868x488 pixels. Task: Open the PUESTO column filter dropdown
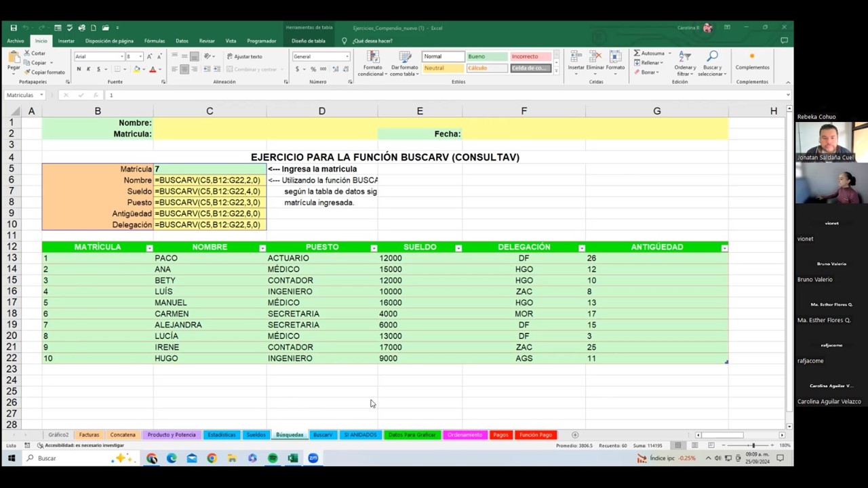[x=374, y=248]
